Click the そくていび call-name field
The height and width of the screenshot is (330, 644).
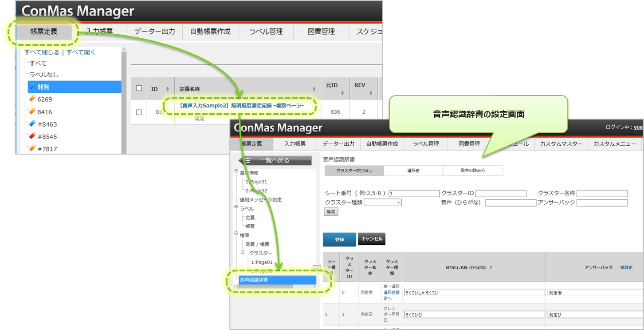coord(474,314)
